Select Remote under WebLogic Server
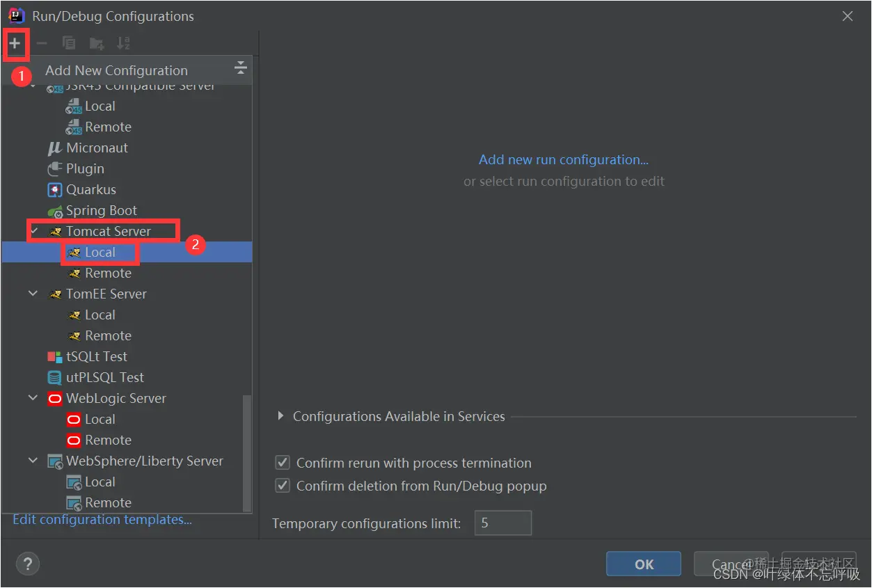Viewport: 872px width, 588px height. (x=108, y=440)
